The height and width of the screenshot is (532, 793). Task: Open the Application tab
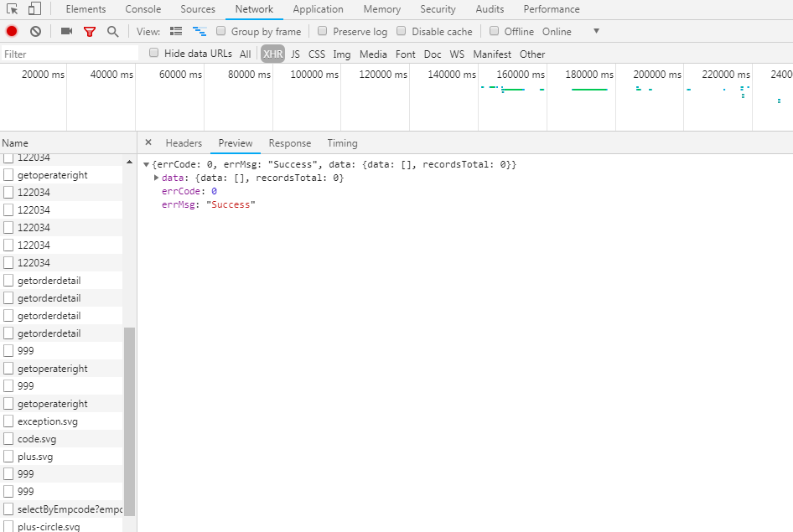coord(318,9)
